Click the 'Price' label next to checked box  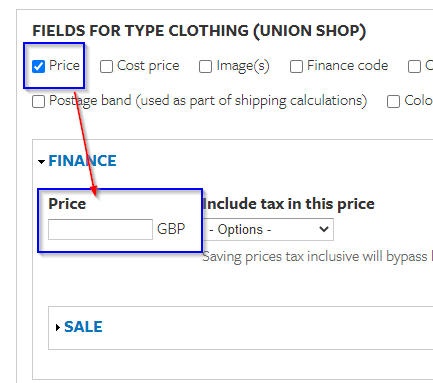tap(64, 65)
